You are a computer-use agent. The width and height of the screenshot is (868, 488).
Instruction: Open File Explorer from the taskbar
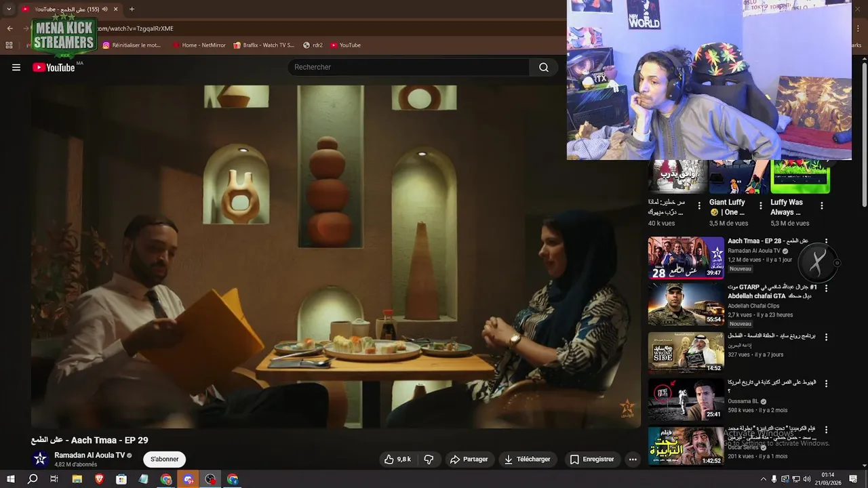coord(77,479)
